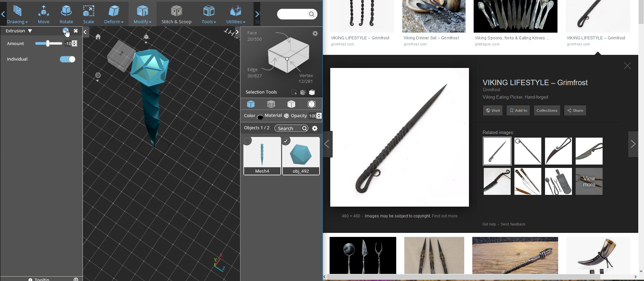Untick the obj_492 object selection checkmark

[x=286, y=141]
